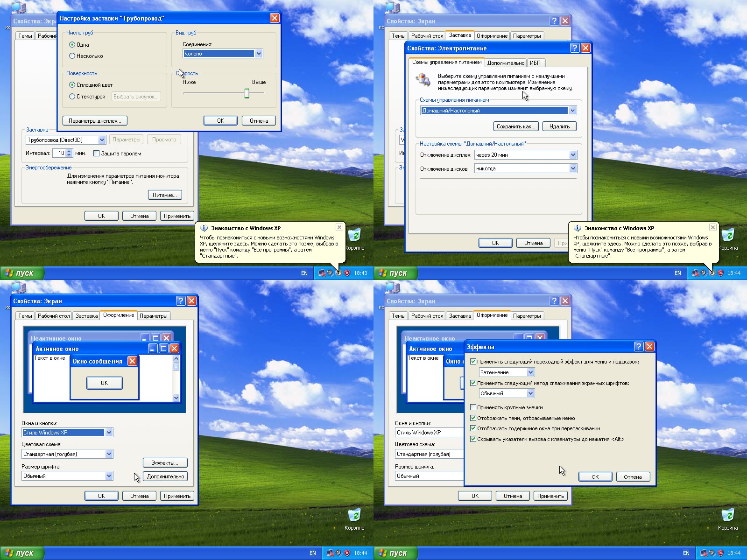Click the red security shield beside the 18:43 clock

coord(347,273)
